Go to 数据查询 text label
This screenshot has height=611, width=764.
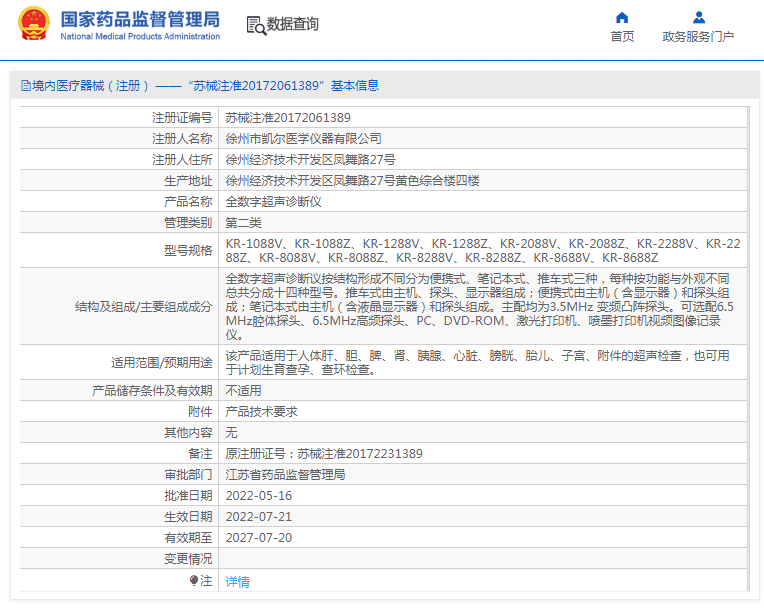(293, 25)
